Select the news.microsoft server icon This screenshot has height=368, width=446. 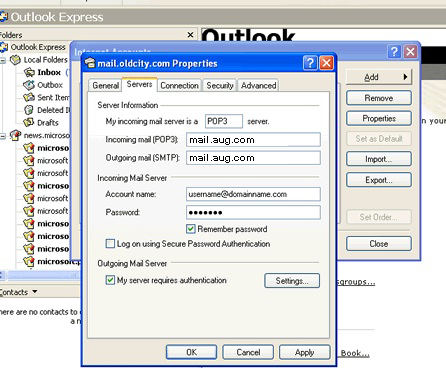pos(15,135)
